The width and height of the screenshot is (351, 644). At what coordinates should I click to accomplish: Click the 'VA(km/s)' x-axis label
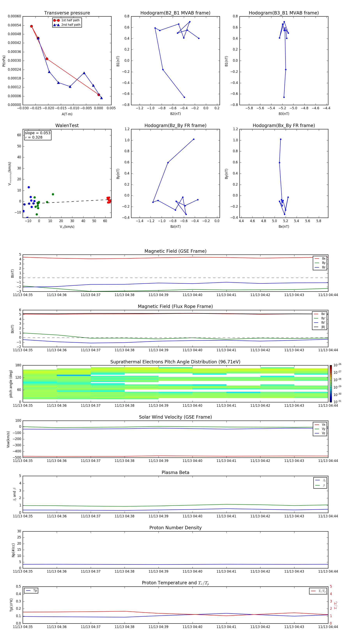[x=67, y=227]
